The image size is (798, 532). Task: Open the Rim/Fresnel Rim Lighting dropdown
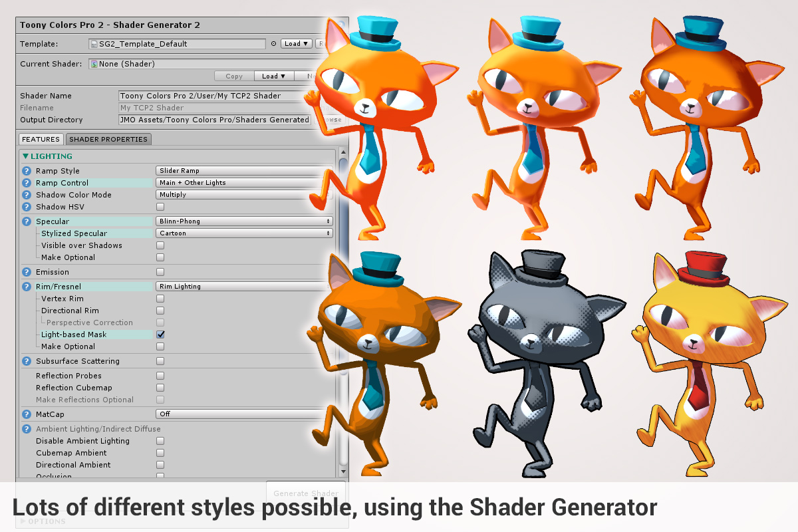point(244,287)
